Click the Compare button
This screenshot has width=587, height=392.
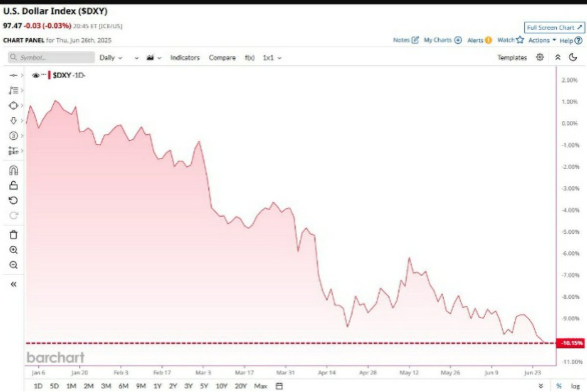(x=222, y=58)
